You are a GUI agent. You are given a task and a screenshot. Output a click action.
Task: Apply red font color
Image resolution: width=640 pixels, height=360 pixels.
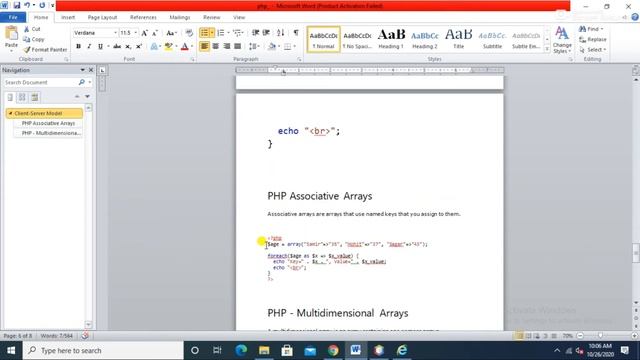184,47
